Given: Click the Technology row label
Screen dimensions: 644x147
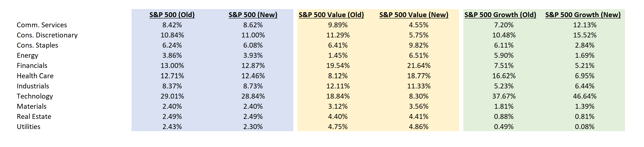Looking at the screenshot, I should tap(35, 96).
